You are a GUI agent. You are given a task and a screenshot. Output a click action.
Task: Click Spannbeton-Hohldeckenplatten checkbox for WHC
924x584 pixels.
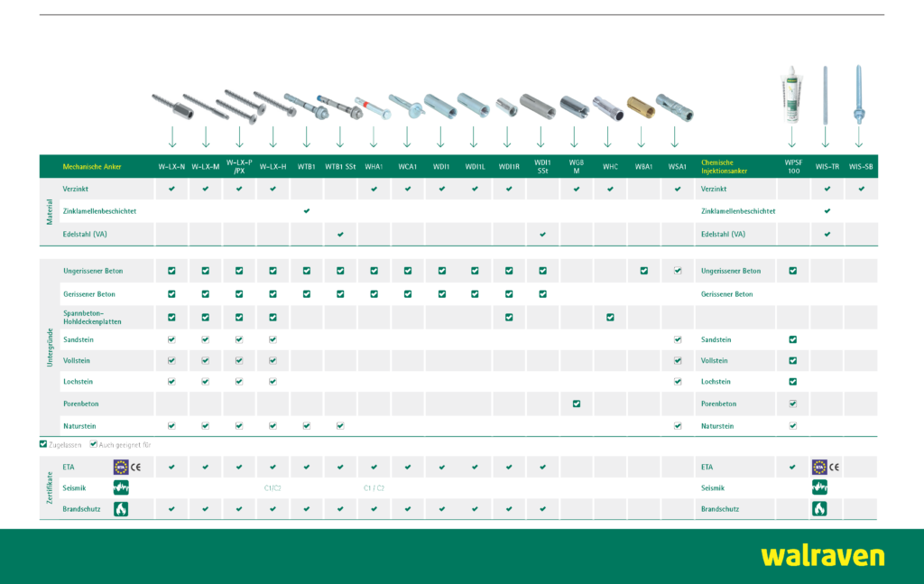[611, 318]
